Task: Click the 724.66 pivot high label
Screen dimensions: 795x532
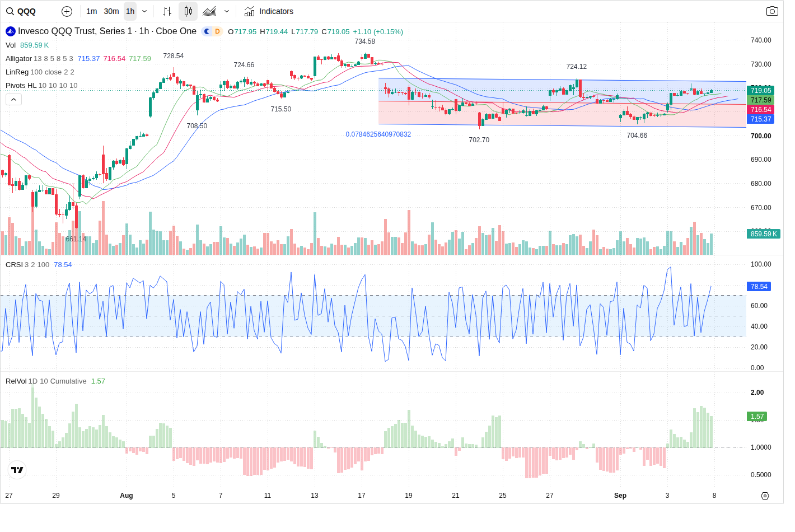Action: [x=244, y=65]
